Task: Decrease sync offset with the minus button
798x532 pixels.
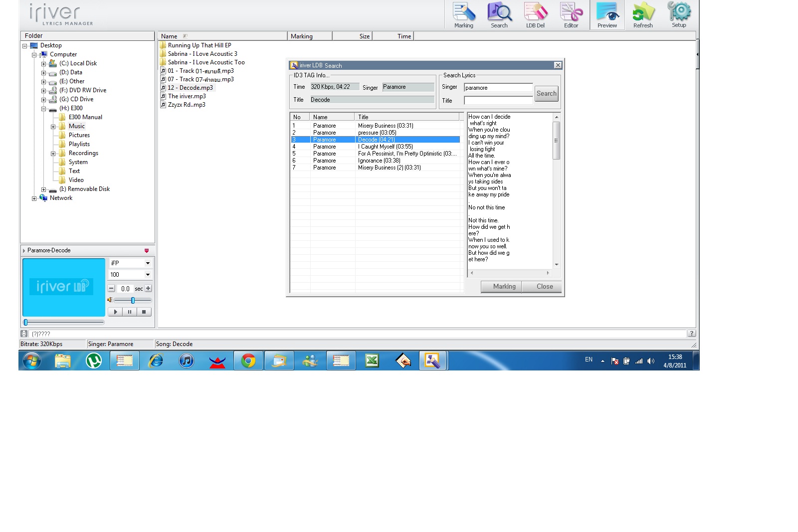Action: click(112, 288)
